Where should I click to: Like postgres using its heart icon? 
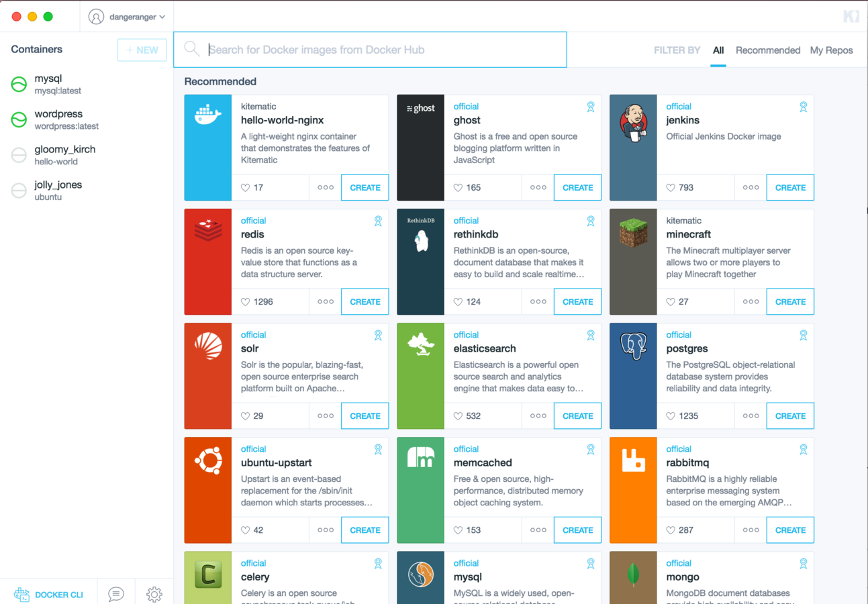click(671, 416)
